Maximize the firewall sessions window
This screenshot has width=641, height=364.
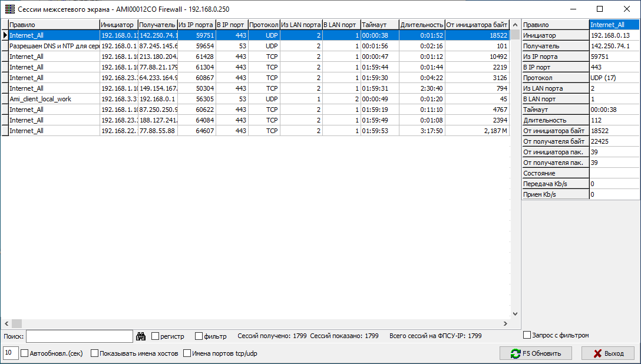coord(600,9)
